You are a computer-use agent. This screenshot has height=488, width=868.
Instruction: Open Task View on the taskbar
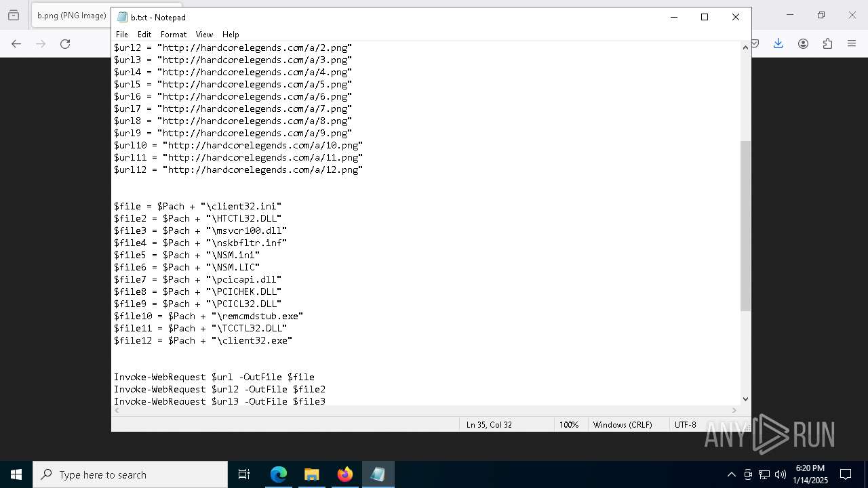244,474
